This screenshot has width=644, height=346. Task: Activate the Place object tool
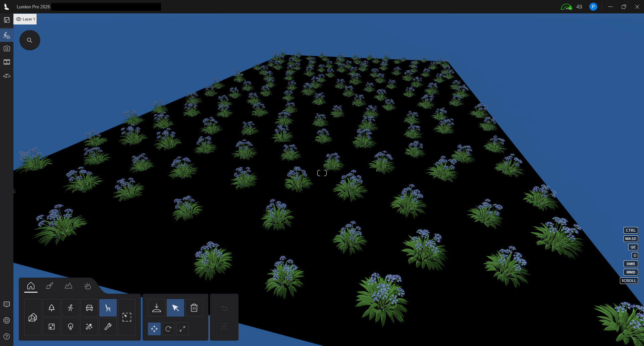point(157,308)
